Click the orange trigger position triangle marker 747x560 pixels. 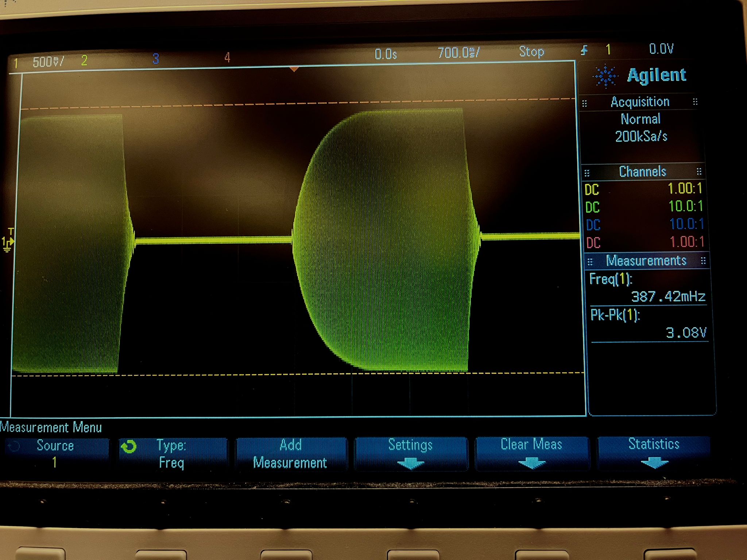pos(294,69)
